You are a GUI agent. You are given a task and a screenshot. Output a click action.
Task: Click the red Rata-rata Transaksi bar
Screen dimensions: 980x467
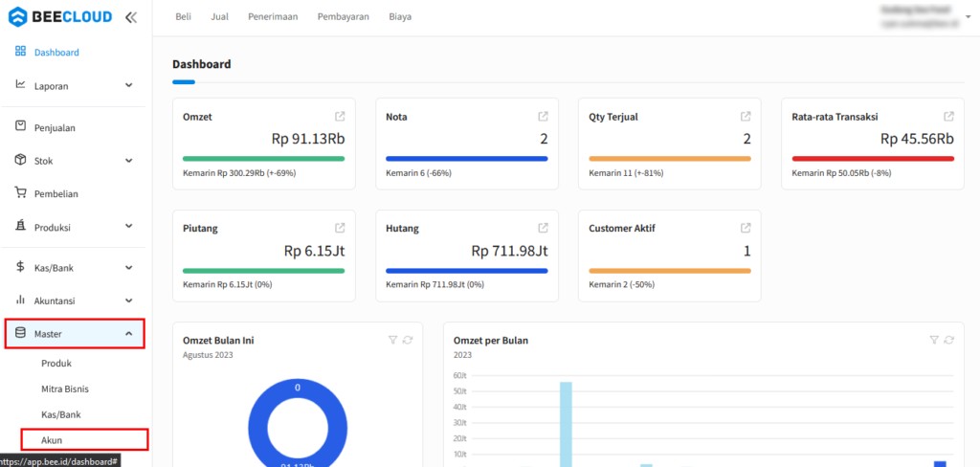point(873,159)
